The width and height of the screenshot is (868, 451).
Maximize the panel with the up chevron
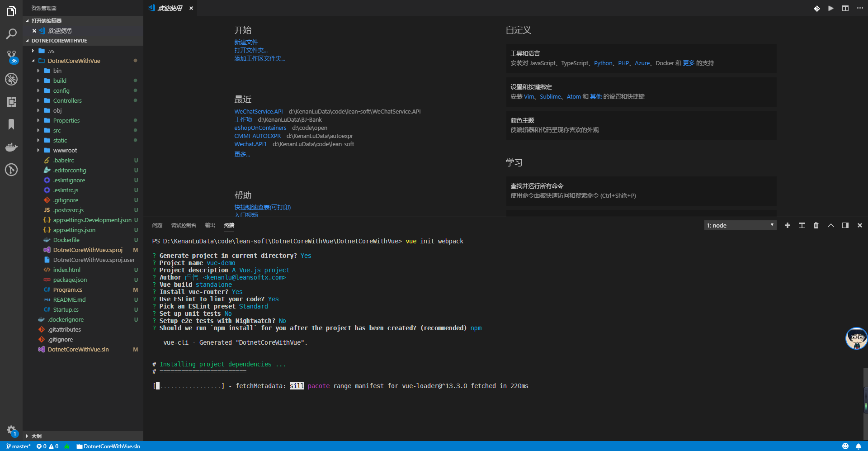click(x=831, y=225)
